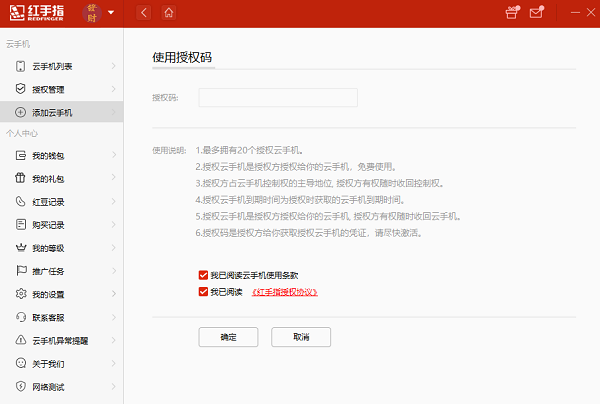Expand chevron next to 我的设置

(x=114, y=294)
